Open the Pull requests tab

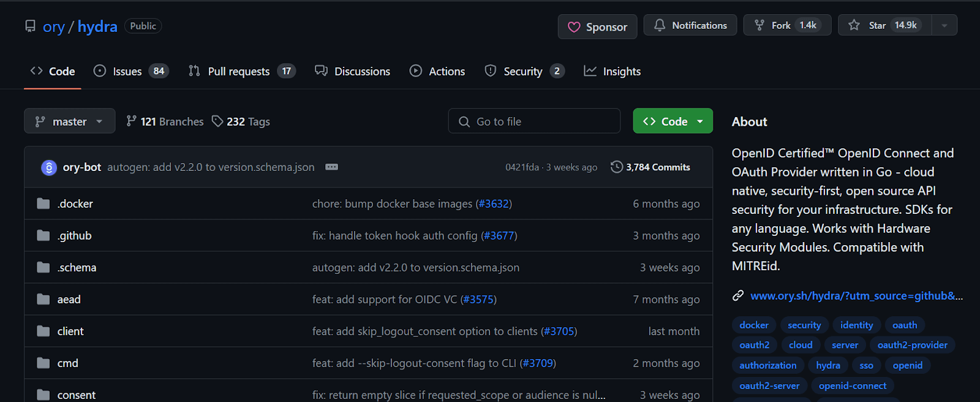click(x=238, y=72)
